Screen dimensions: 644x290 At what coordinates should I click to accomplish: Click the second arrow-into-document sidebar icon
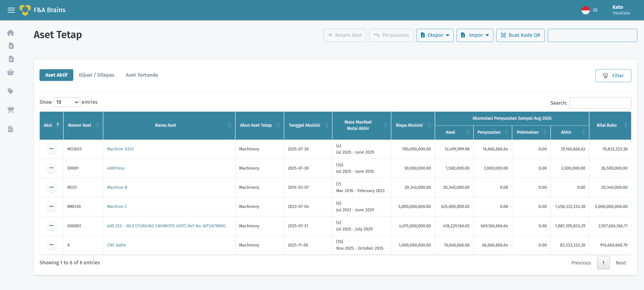point(11,59)
